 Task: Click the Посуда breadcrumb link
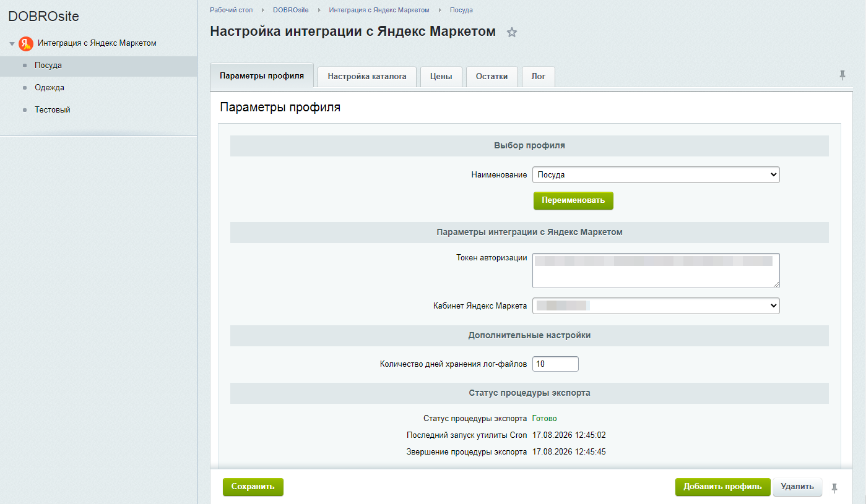pyautogui.click(x=461, y=11)
